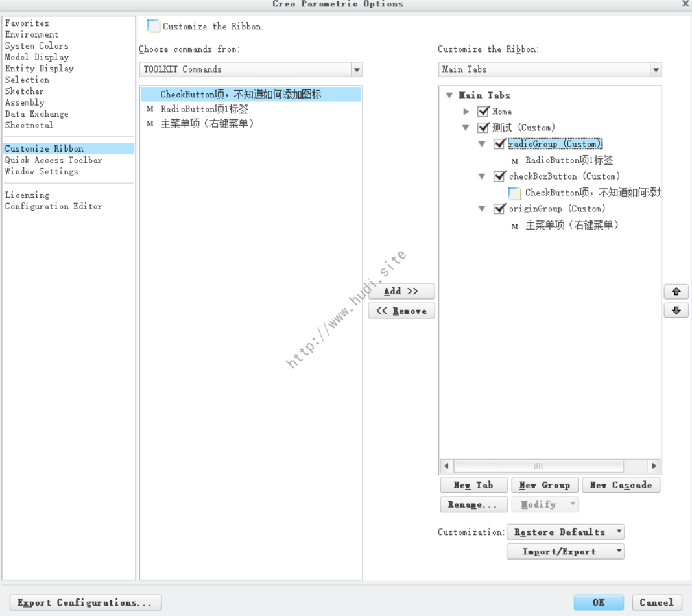Open Entity Display options page
The height and width of the screenshot is (616, 692).
40,68
